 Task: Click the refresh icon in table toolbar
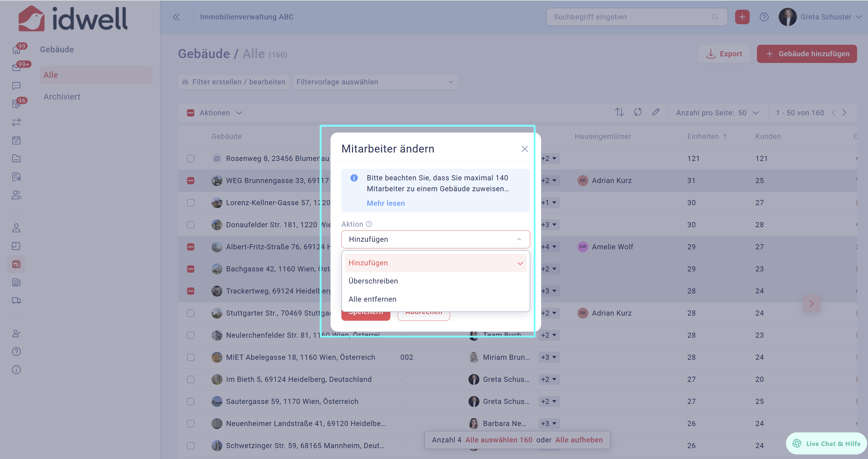coord(637,113)
